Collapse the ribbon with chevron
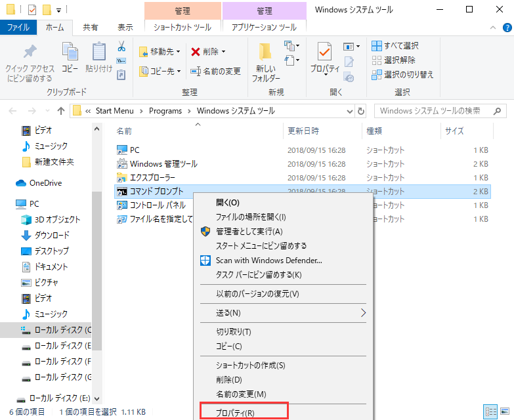Viewport: 514px width, 420px height. click(493, 28)
